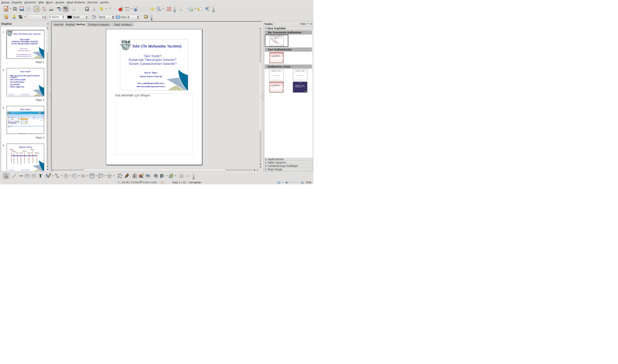Click the Save document icon

coord(22,9)
